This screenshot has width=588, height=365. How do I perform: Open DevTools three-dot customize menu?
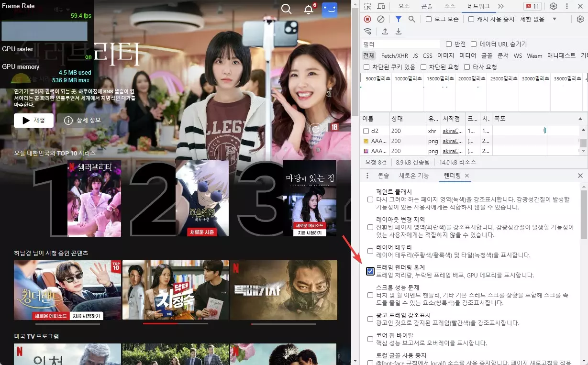coord(567,6)
